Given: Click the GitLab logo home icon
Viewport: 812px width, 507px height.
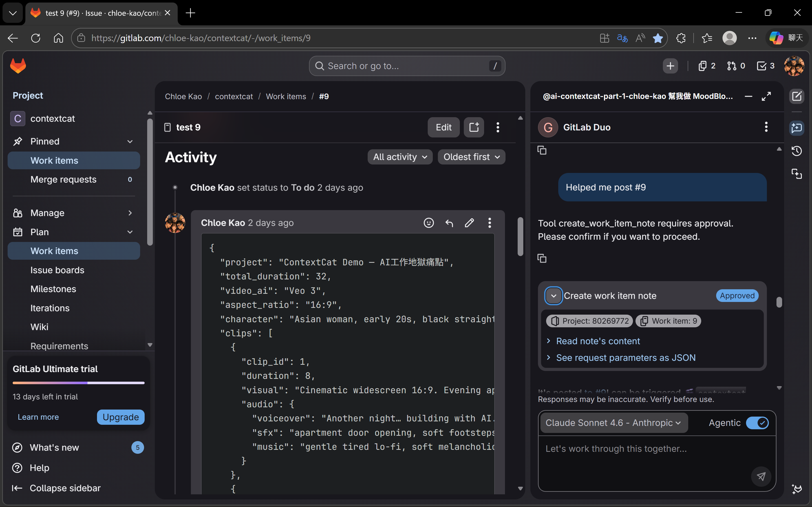Looking at the screenshot, I should [x=18, y=66].
